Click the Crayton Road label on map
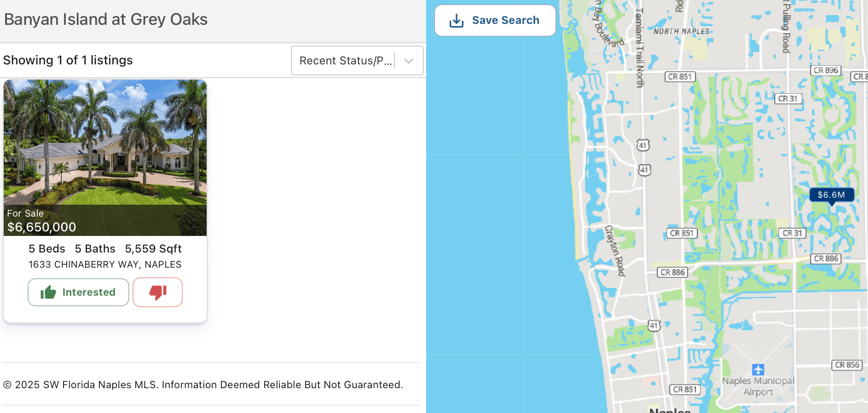This screenshot has width=868, height=413. (615, 251)
